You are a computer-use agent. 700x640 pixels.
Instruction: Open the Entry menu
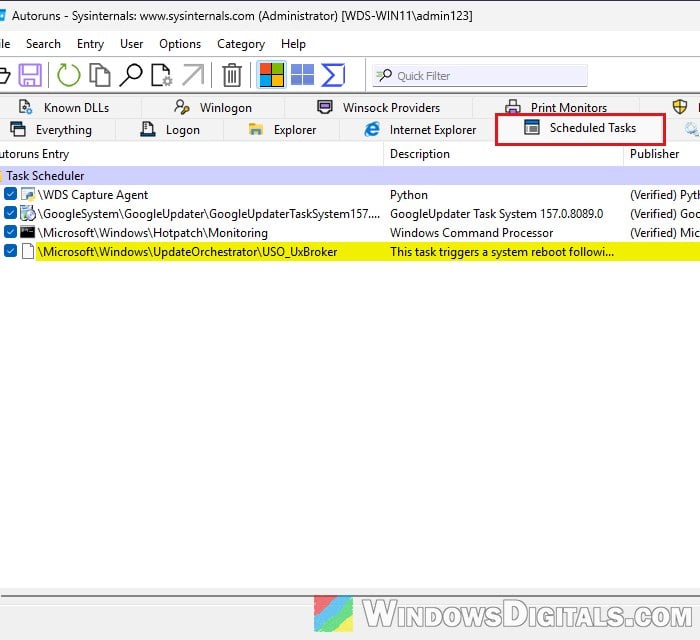click(90, 44)
